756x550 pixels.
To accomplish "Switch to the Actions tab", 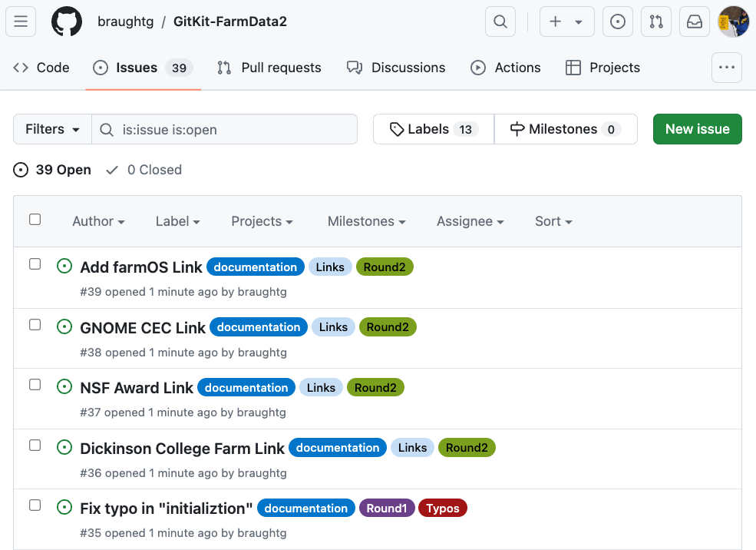I will click(505, 68).
